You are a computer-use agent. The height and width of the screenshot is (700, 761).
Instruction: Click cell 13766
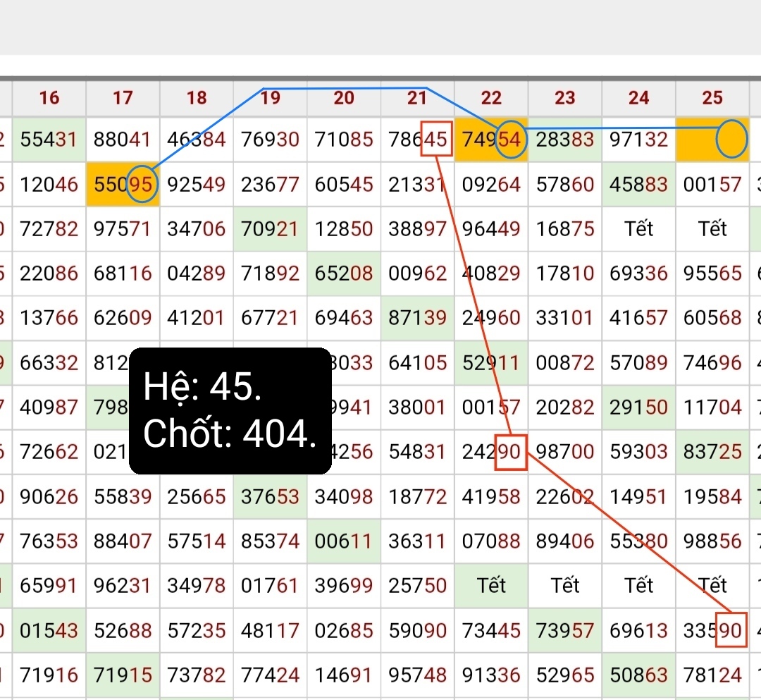pyautogui.click(x=49, y=318)
